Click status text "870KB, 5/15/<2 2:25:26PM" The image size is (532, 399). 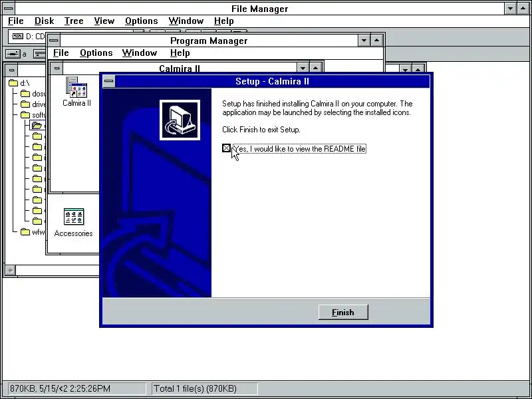click(60, 388)
